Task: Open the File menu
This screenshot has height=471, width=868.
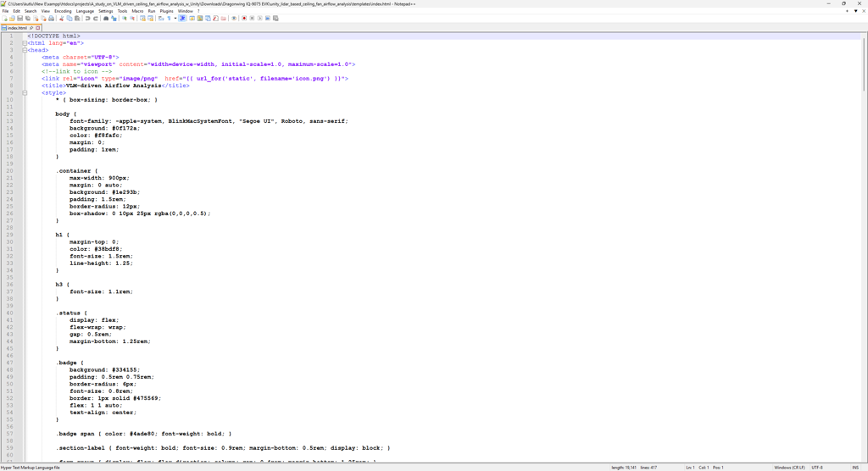Action: pyautogui.click(x=6, y=11)
